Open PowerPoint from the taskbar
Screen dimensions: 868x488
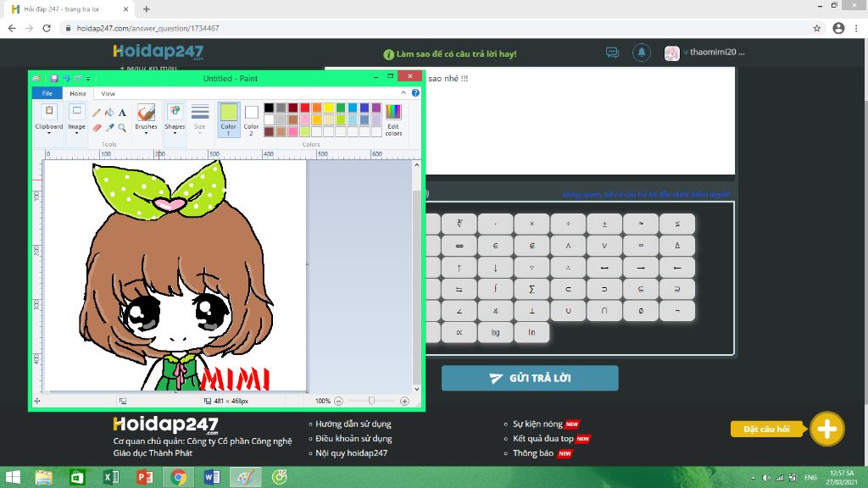pyautogui.click(x=144, y=477)
